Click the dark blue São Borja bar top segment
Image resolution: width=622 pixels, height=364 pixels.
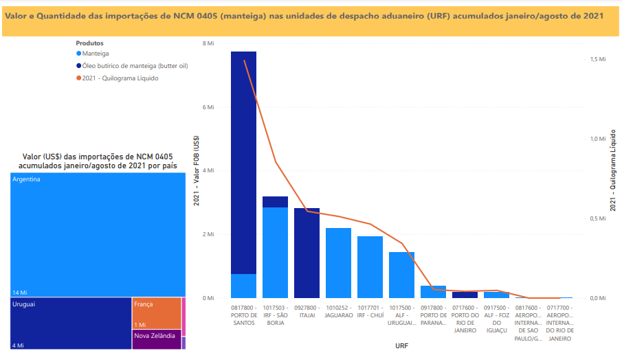coord(276,202)
